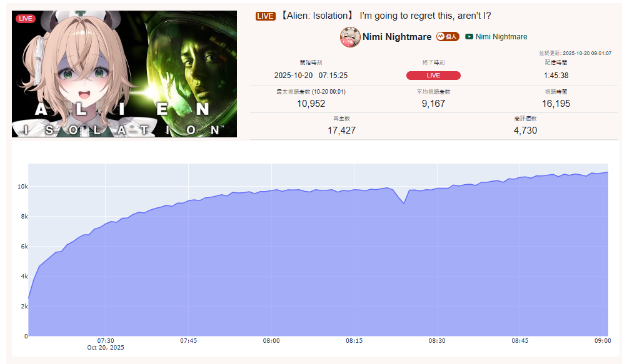The width and height of the screenshot is (622, 364).
Task: Click the peak viewers value 10,952
Action: point(311,104)
